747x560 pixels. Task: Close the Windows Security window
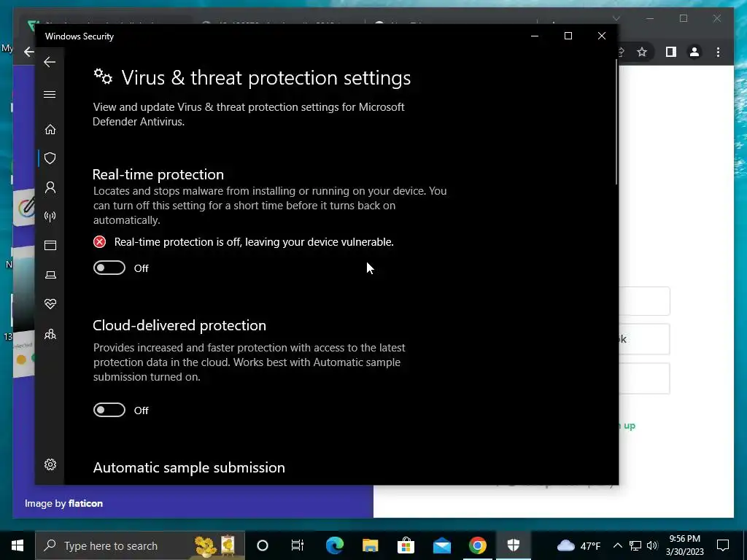[602, 36]
